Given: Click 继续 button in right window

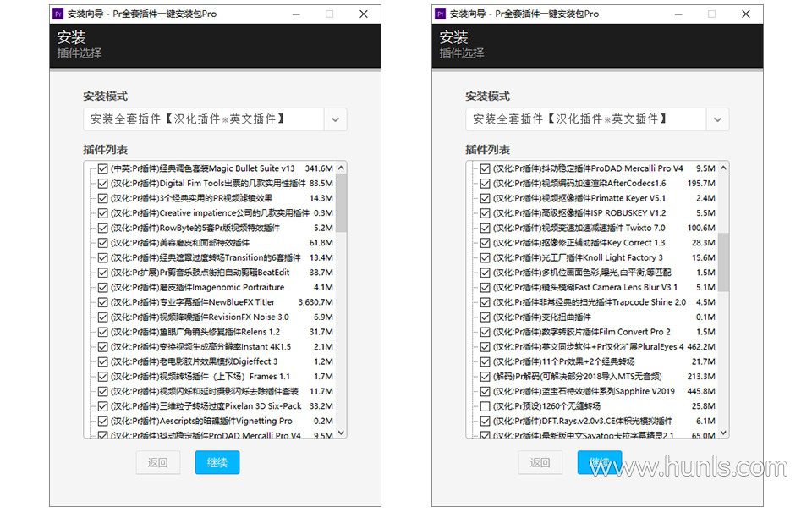Looking at the screenshot, I should (x=600, y=462).
